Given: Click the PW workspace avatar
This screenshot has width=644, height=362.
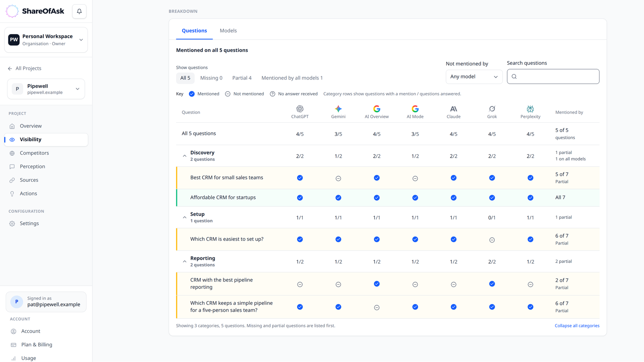Looking at the screenshot, I should pyautogui.click(x=14, y=40).
